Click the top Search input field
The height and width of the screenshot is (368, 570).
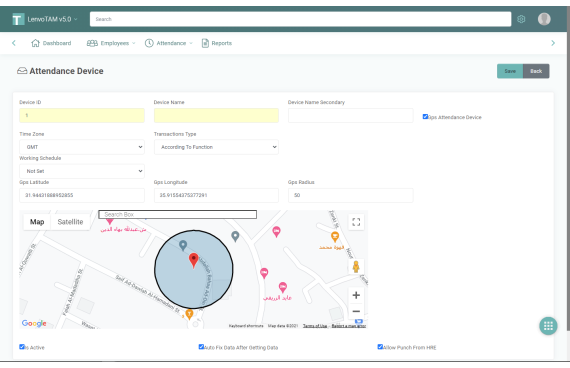pos(300,19)
